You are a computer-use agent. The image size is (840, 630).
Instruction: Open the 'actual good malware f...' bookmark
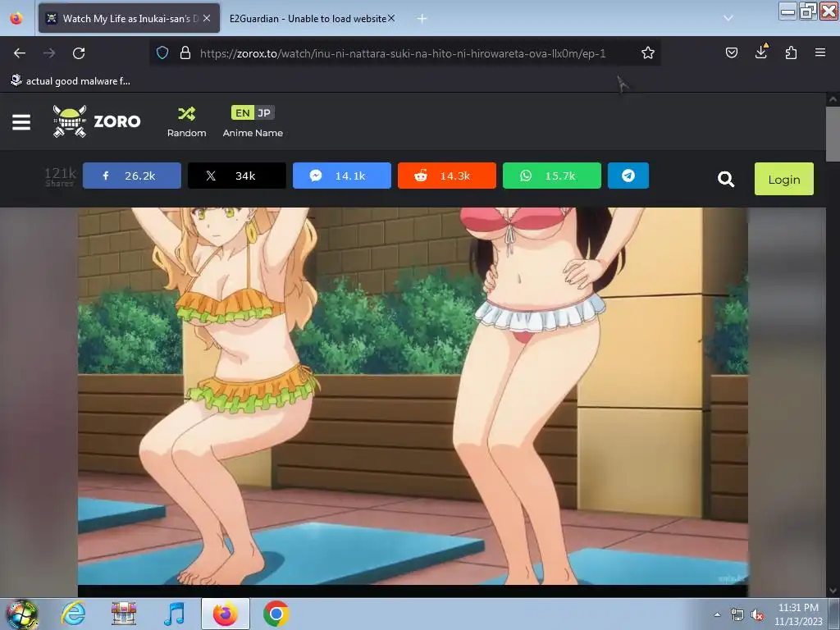click(71, 81)
